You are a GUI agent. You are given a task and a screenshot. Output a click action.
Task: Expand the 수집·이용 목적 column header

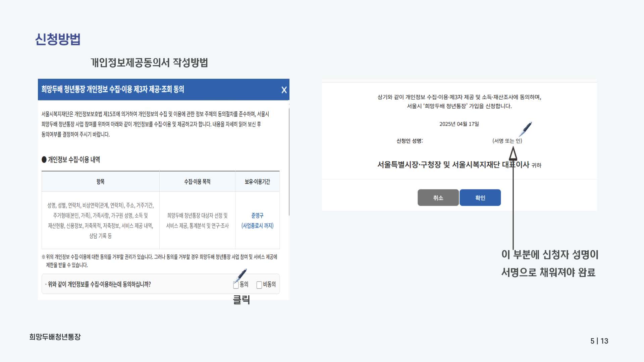click(x=197, y=181)
